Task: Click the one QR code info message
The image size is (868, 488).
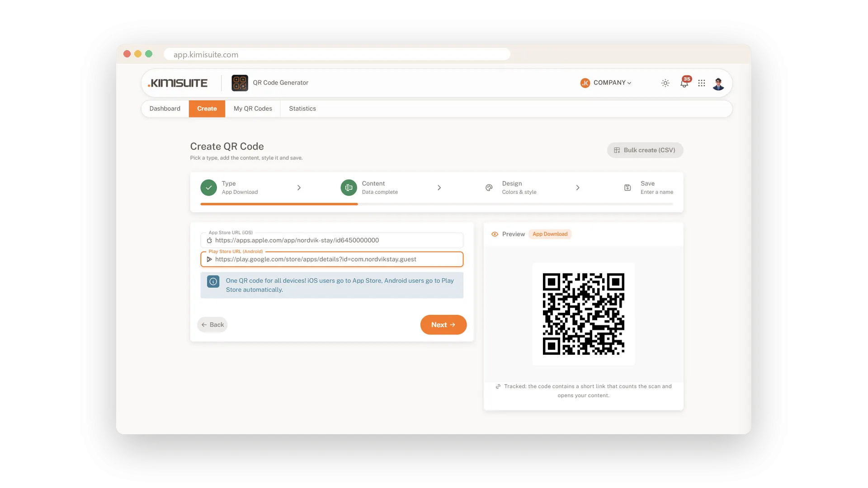Action: pyautogui.click(x=340, y=285)
